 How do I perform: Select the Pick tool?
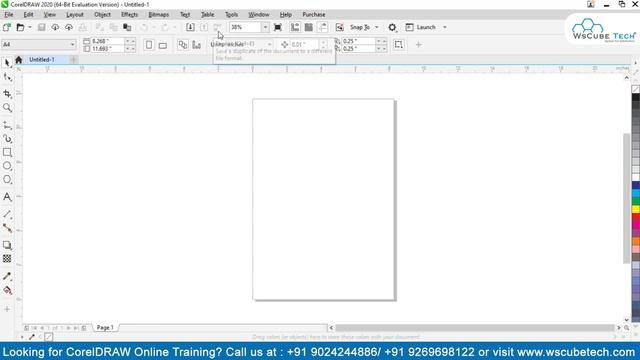click(x=7, y=62)
